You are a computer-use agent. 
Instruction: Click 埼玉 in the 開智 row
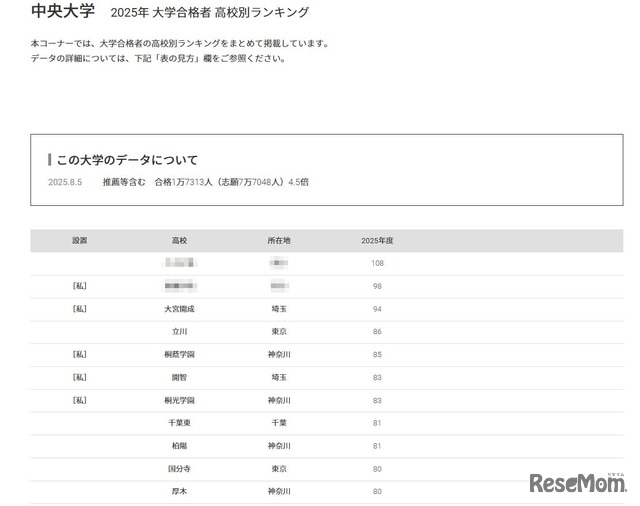279,377
